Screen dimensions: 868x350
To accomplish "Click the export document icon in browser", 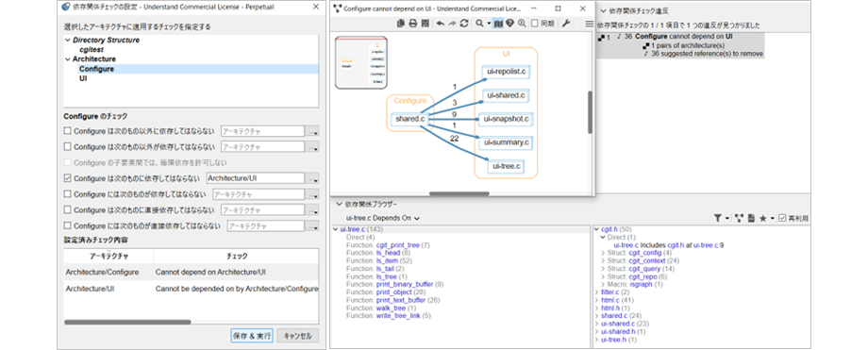I will coord(751,219).
